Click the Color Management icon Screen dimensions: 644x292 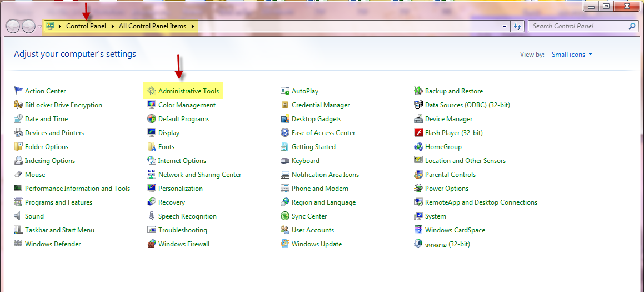152,105
